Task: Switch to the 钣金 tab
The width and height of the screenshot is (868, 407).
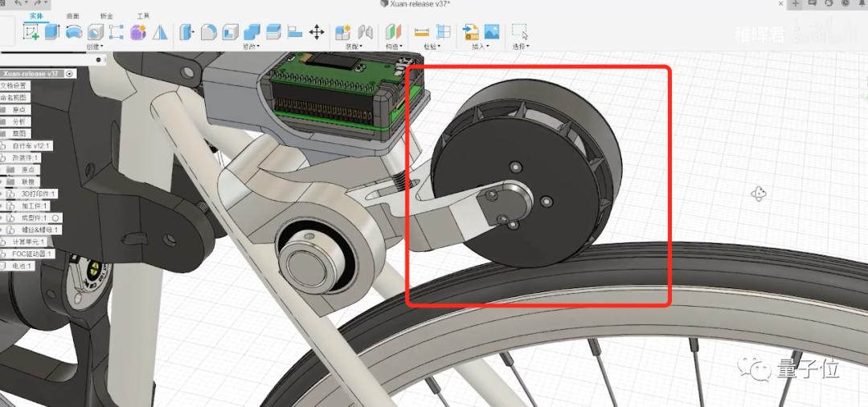Action: (106, 16)
